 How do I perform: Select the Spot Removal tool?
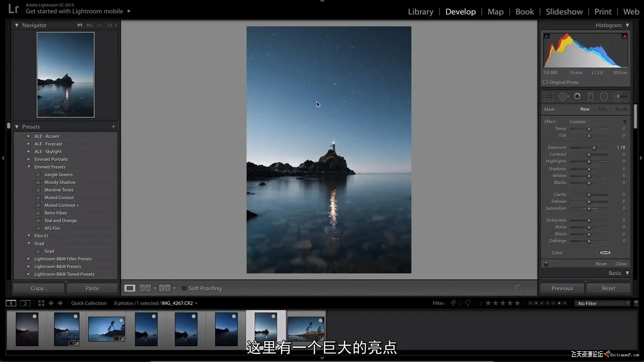pyautogui.click(x=563, y=97)
